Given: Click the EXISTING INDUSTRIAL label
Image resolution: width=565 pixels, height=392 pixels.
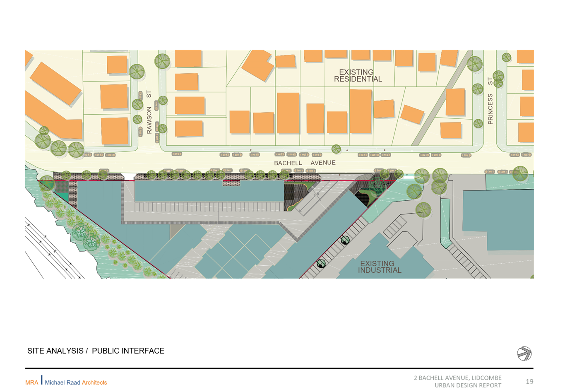Looking at the screenshot, I should (x=380, y=267).
